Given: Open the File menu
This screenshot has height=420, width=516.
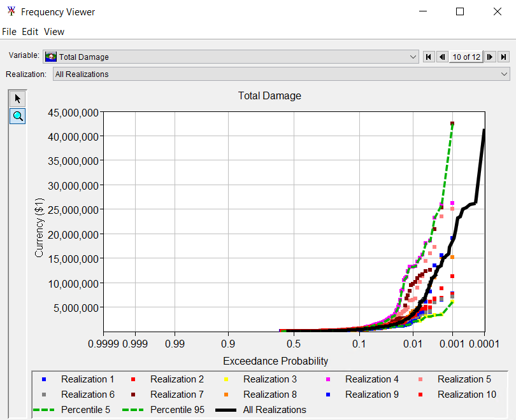Looking at the screenshot, I should click(x=10, y=32).
